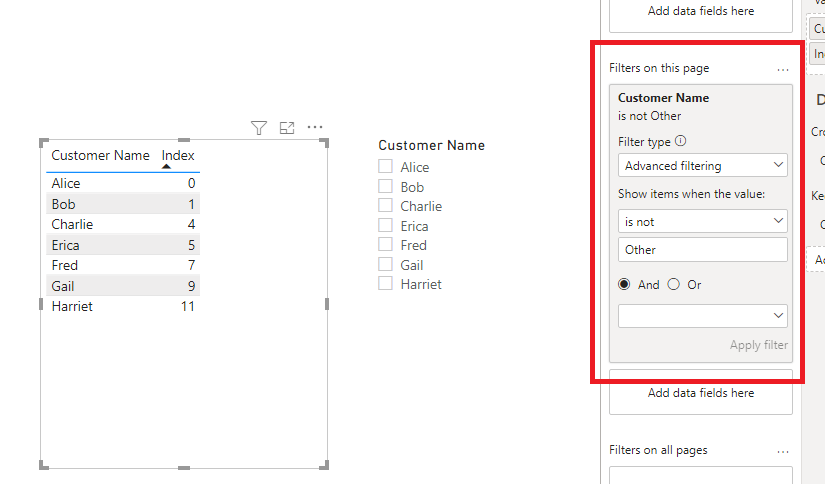
Task: Open the Advanced filtering type dropdown
Action: tap(702, 166)
